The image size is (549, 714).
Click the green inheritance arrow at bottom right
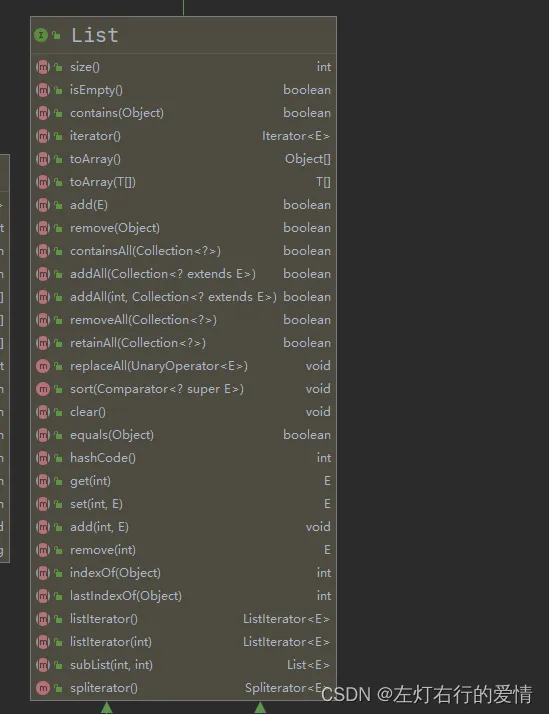pos(260,708)
